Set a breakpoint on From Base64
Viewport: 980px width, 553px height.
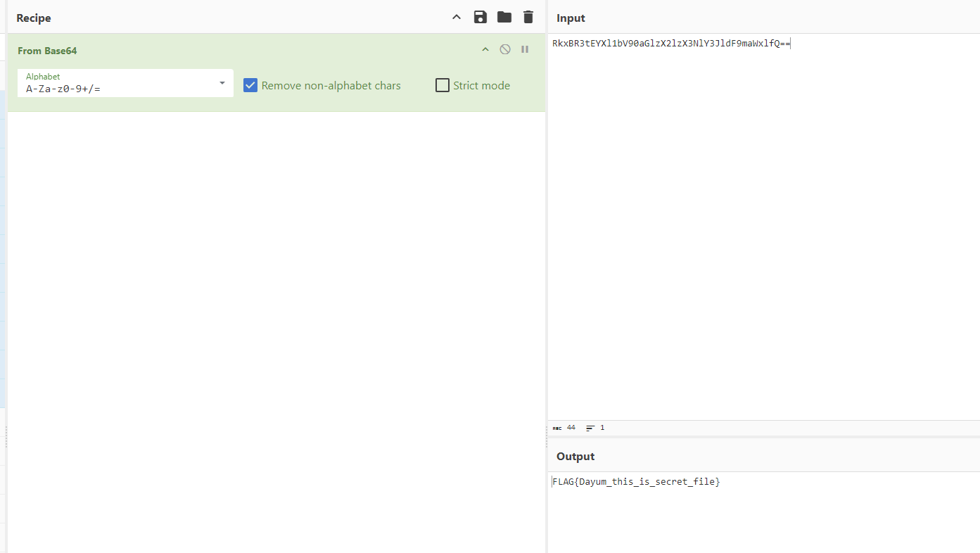[x=525, y=50]
